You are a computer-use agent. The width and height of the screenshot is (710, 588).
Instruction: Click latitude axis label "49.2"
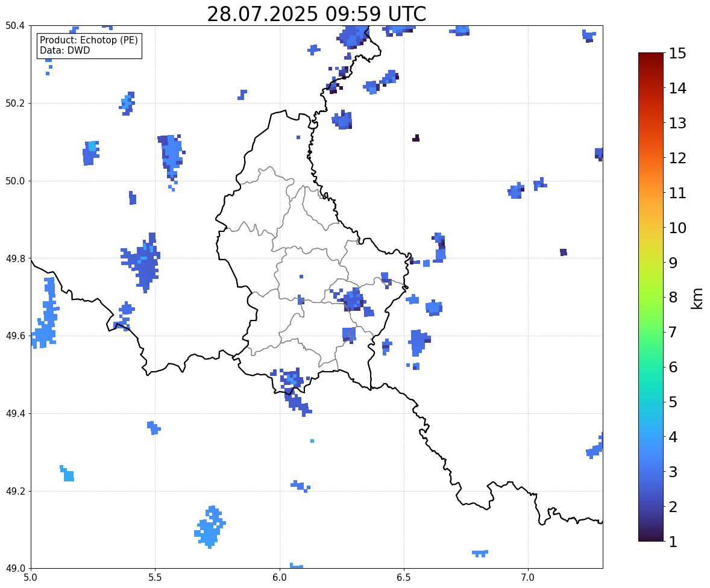15,491
